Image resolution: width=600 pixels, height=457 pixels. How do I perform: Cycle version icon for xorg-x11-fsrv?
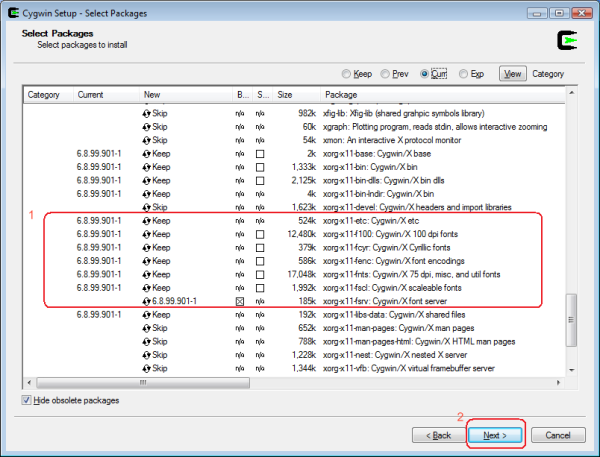point(147,302)
